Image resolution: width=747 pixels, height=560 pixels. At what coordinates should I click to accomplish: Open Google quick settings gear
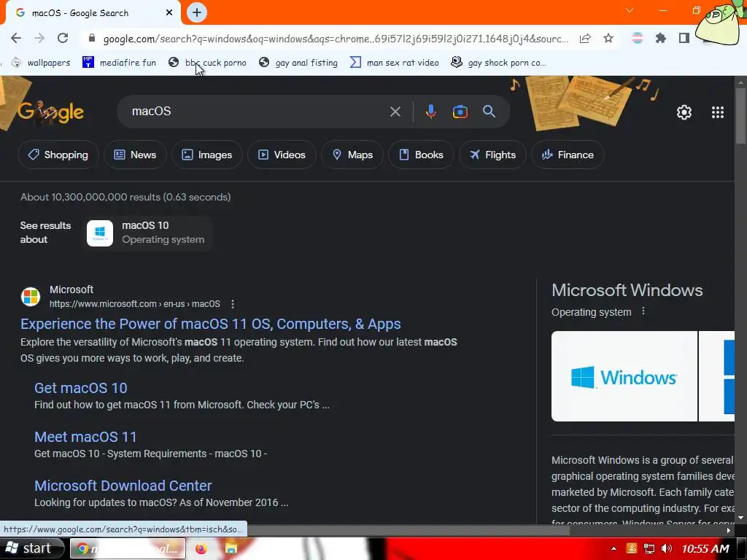tap(684, 112)
